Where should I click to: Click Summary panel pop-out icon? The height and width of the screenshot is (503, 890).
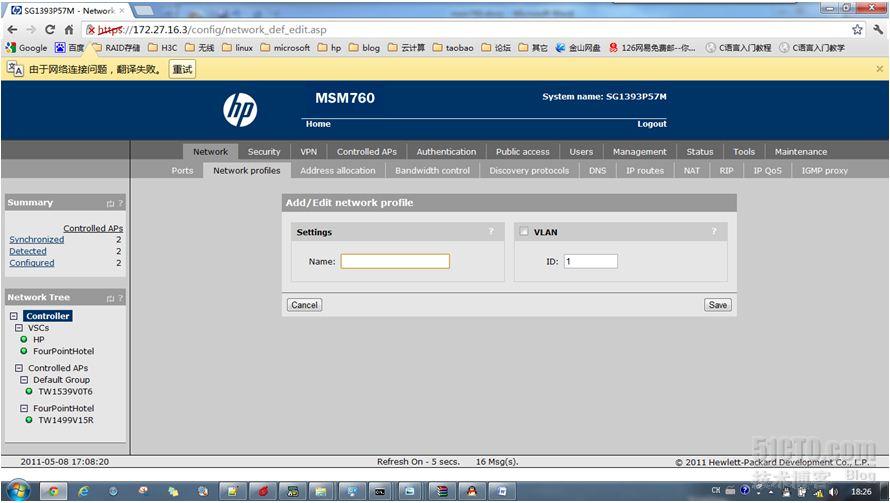pyautogui.click(x=110, y=203)
